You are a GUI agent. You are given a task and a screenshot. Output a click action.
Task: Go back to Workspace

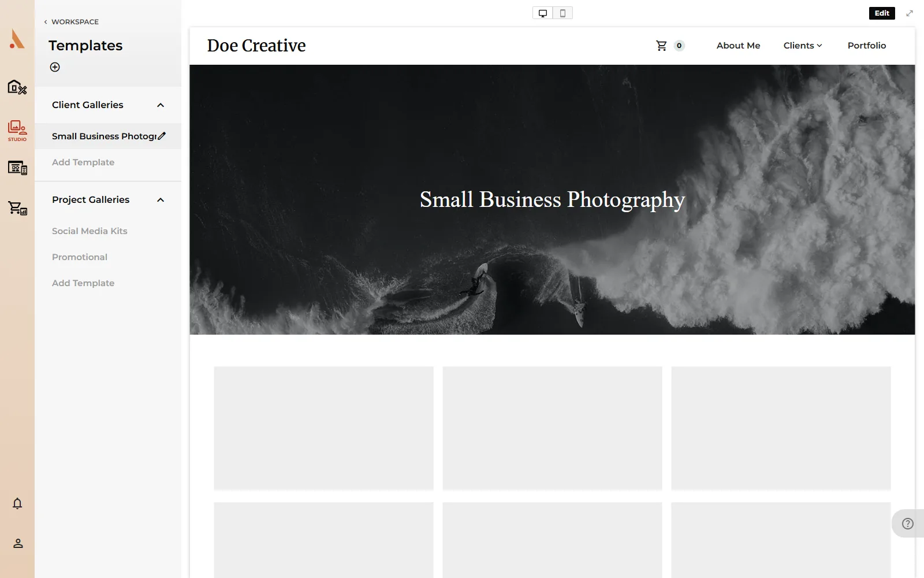[x=72, y=22]
